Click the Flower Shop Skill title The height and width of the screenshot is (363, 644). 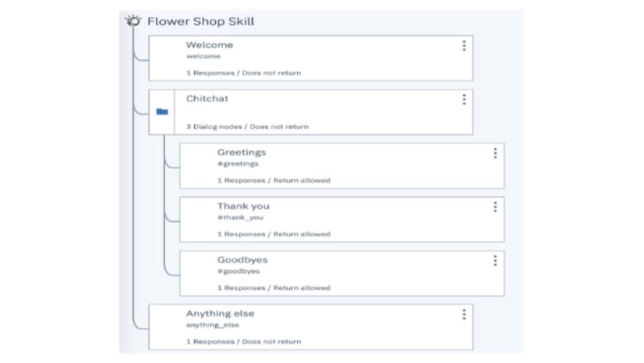tap(200, 22)
